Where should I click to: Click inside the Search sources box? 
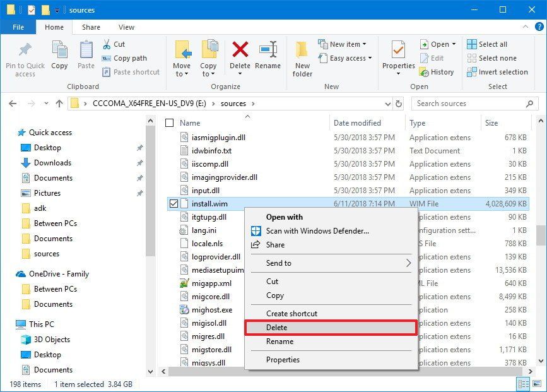coord(467,103)
